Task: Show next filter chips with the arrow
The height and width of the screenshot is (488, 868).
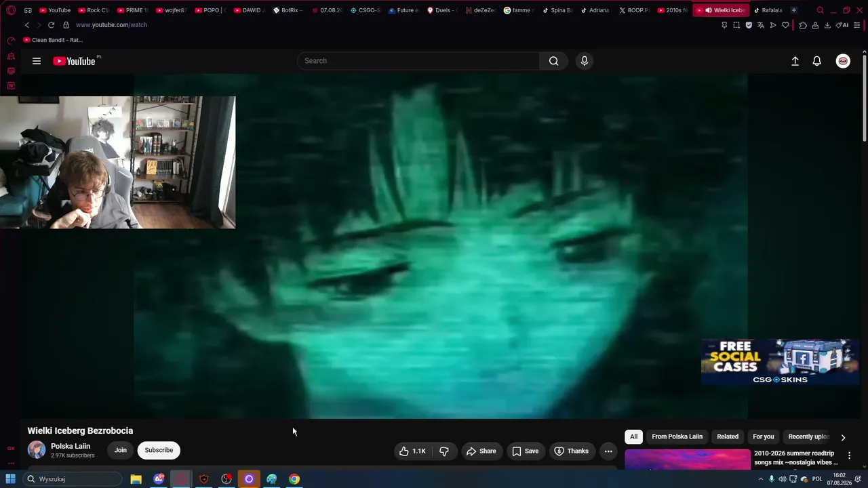Action: coord(843,437)
